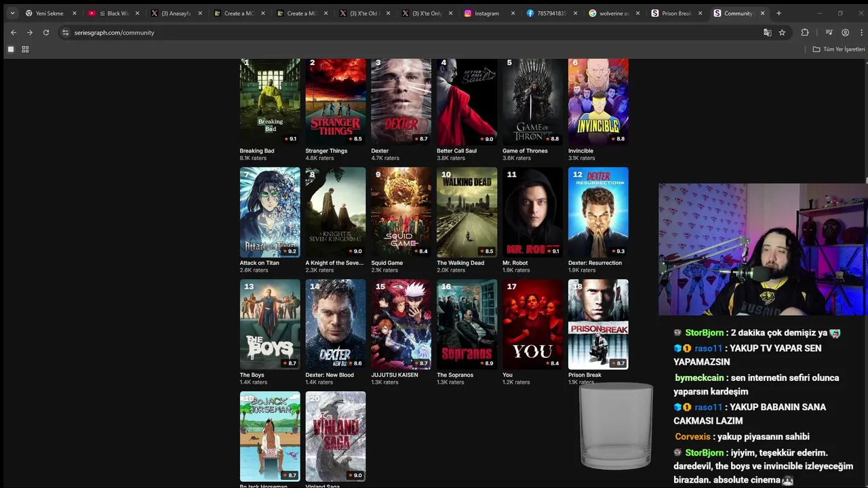Open the You series poster
Image resolution: width=868 pixels, height=488 pixels.
pos(532,324)
